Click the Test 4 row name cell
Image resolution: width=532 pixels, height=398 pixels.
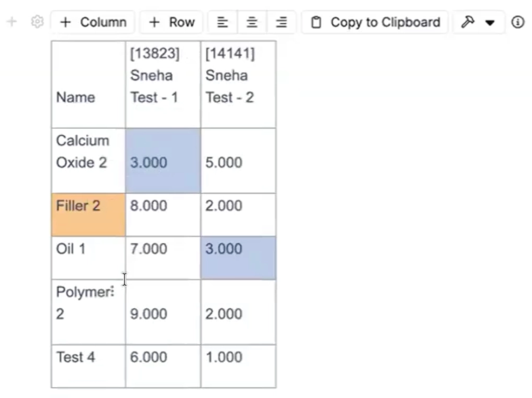tap(88, 366)
